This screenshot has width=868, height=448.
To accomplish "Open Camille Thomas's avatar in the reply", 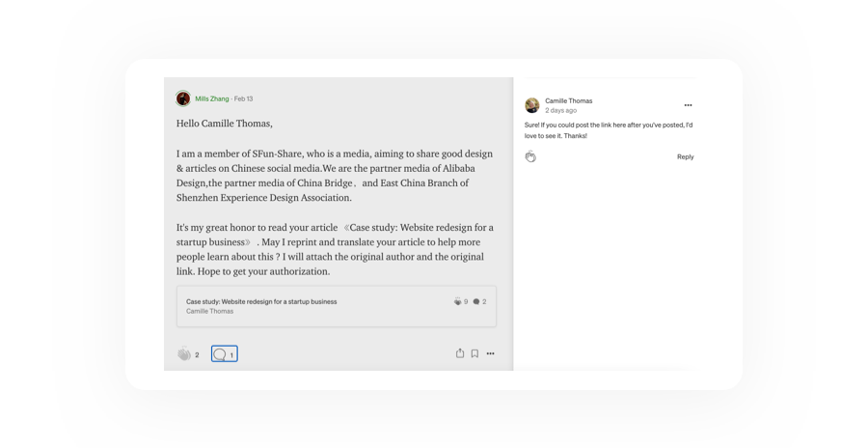I will tap(531, 105).
